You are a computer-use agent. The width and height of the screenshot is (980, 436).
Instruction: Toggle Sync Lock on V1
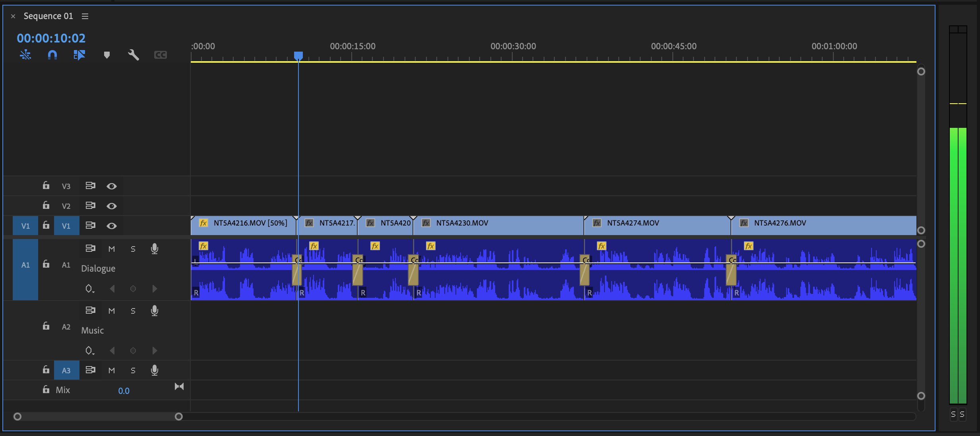click(x=91, y=225)
